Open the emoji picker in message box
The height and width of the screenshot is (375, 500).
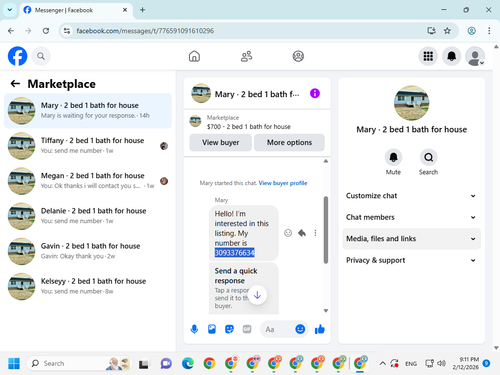coord(300,329)
